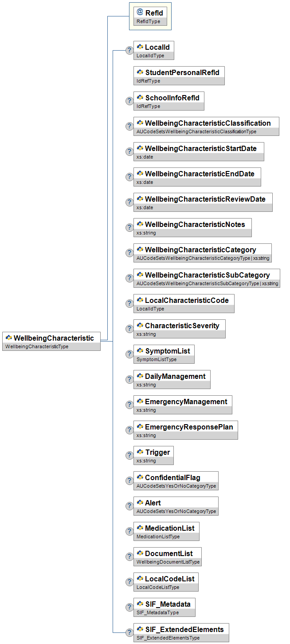Click the optional marker next to Trigger

pos(129,455)
